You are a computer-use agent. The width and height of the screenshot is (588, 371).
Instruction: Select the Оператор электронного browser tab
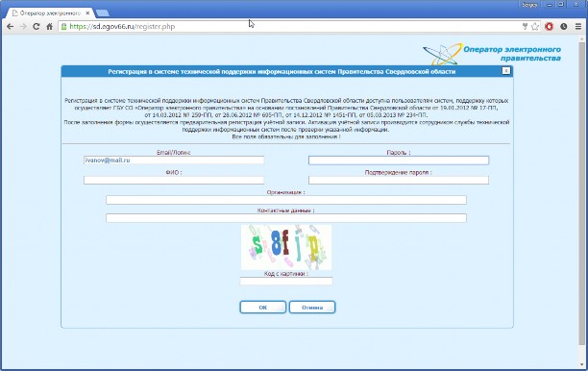(50, 13)
